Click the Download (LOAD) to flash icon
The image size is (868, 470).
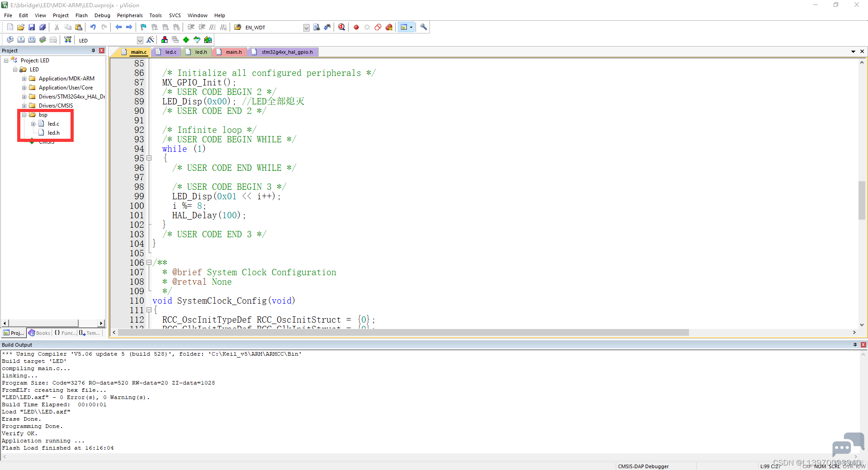point(68,40)
